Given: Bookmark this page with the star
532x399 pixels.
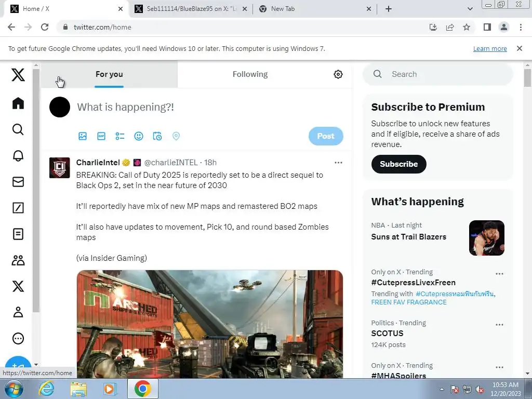Looking at the screenshot, I should pyautogui.click(x=467, y=27).
